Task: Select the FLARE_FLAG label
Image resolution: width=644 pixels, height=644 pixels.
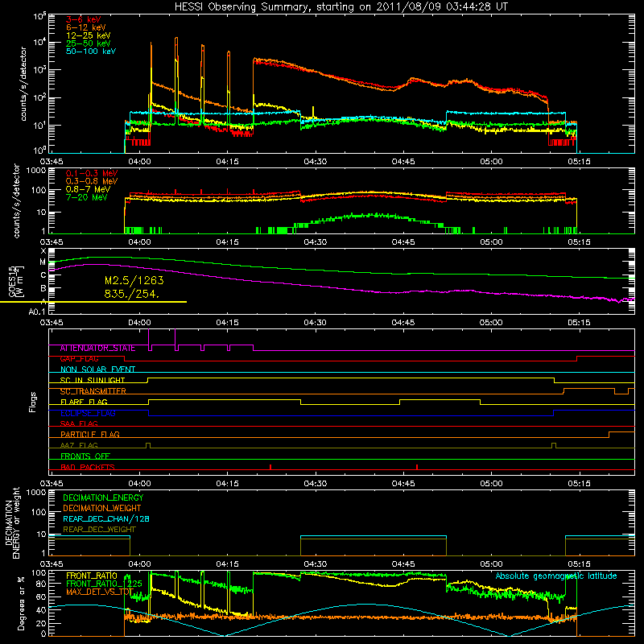Action: coord(84,402)
